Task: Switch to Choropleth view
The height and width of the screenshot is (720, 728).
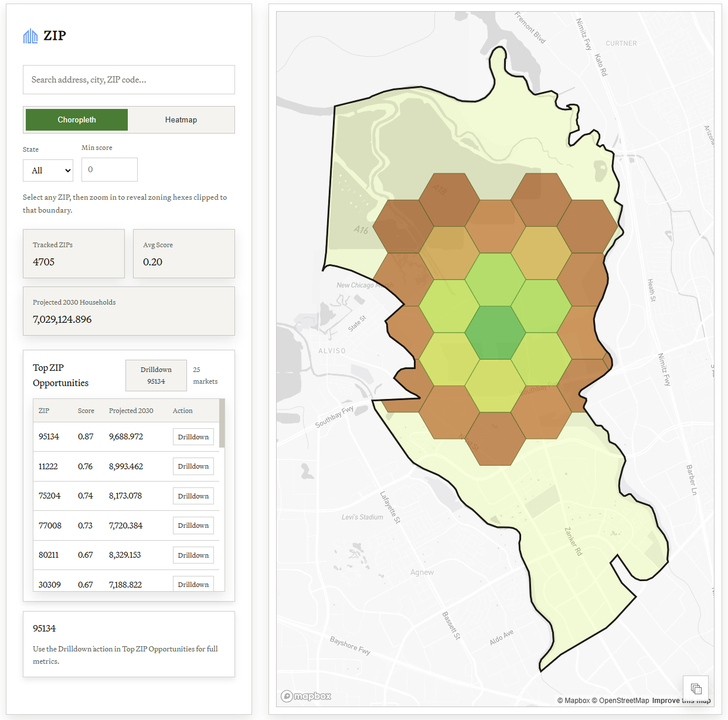Action: (77, 120)
